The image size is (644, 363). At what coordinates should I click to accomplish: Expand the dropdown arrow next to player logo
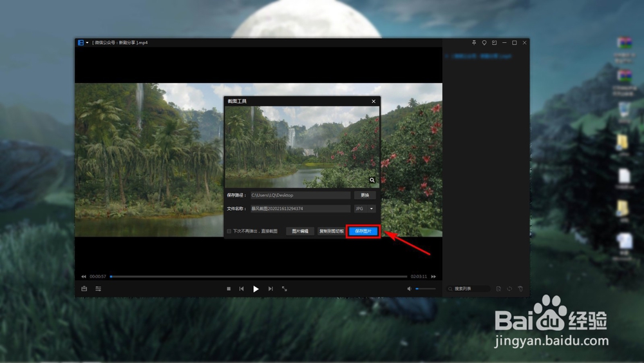[x=87, y=43]
